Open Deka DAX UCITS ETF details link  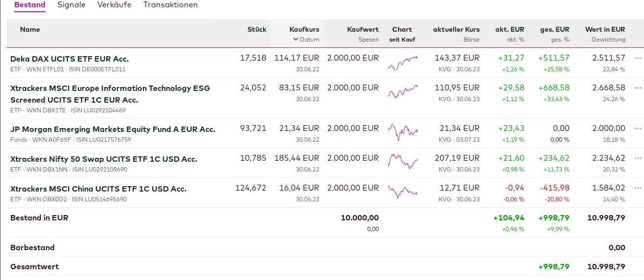tap(69, 59)
